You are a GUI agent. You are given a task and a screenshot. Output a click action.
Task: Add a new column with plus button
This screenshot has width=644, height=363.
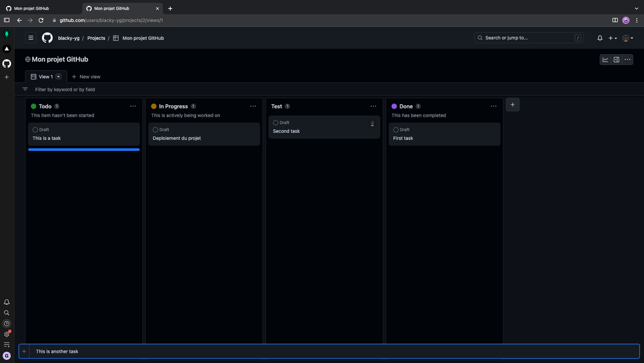[x=512, y=104]
